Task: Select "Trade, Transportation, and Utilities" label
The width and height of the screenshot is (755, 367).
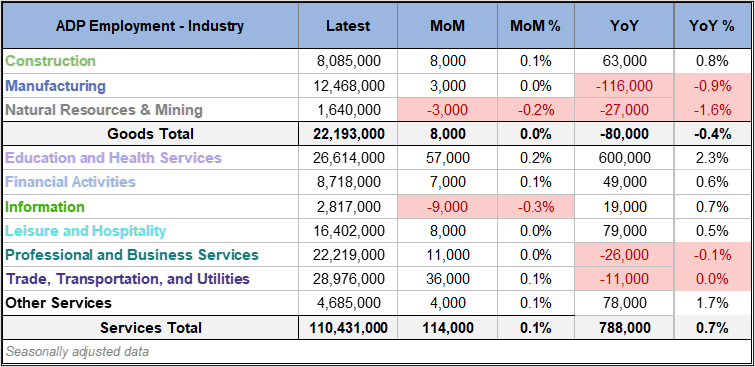Action: pyautogui.click(x=128, y=279)
